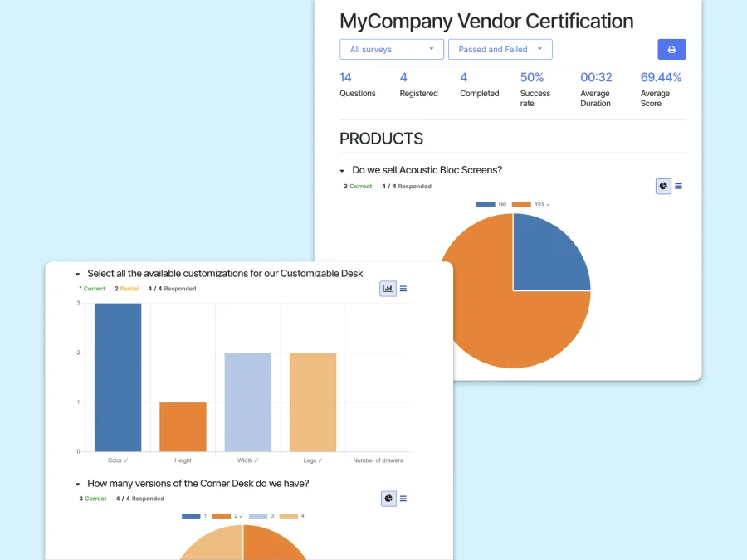
Task: Click the blue print results icon
Action: click(671, 49)
